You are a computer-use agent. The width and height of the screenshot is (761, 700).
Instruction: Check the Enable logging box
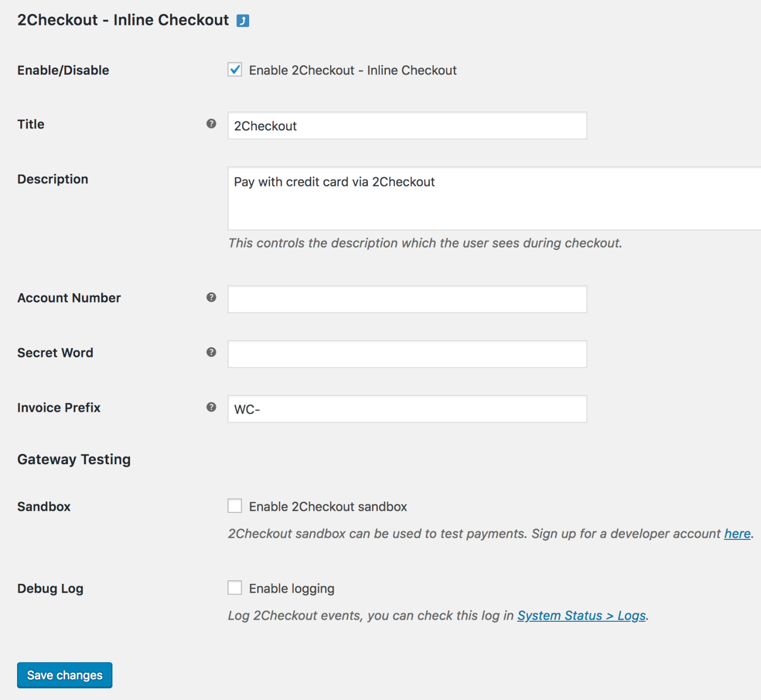[235, 588]
